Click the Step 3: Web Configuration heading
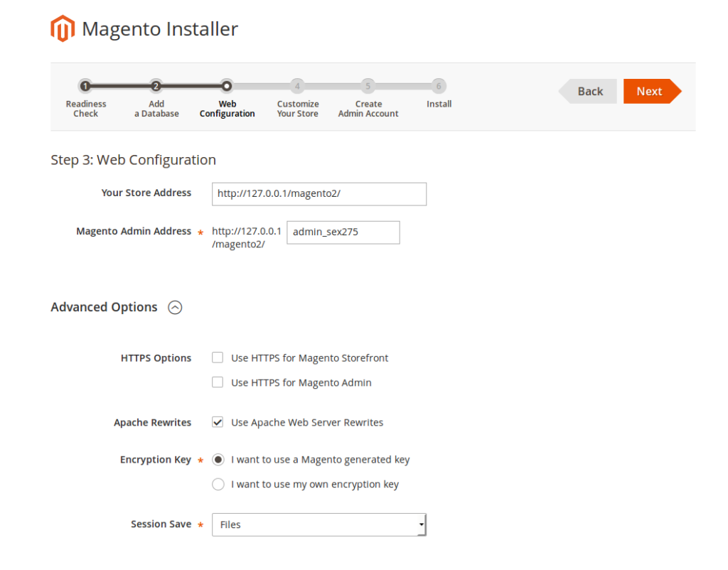The width and height of the screenshot is (728, 570). (x=133, y=160)
